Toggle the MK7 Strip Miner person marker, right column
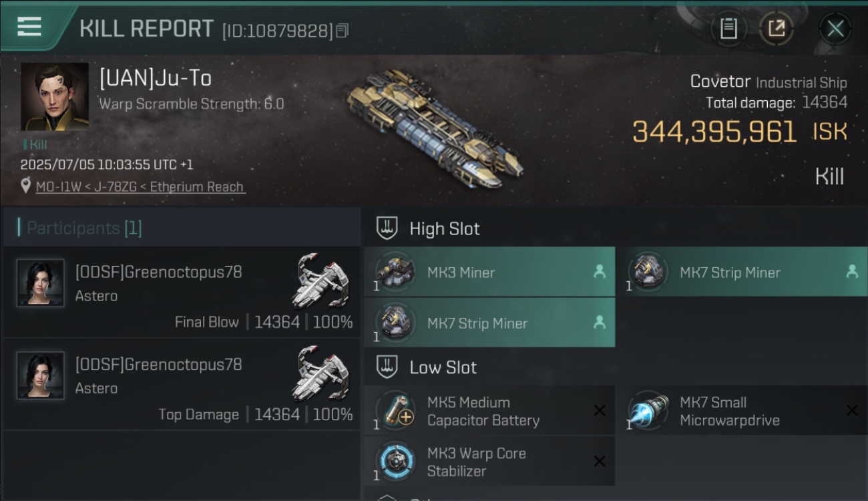 pos(852,271)
